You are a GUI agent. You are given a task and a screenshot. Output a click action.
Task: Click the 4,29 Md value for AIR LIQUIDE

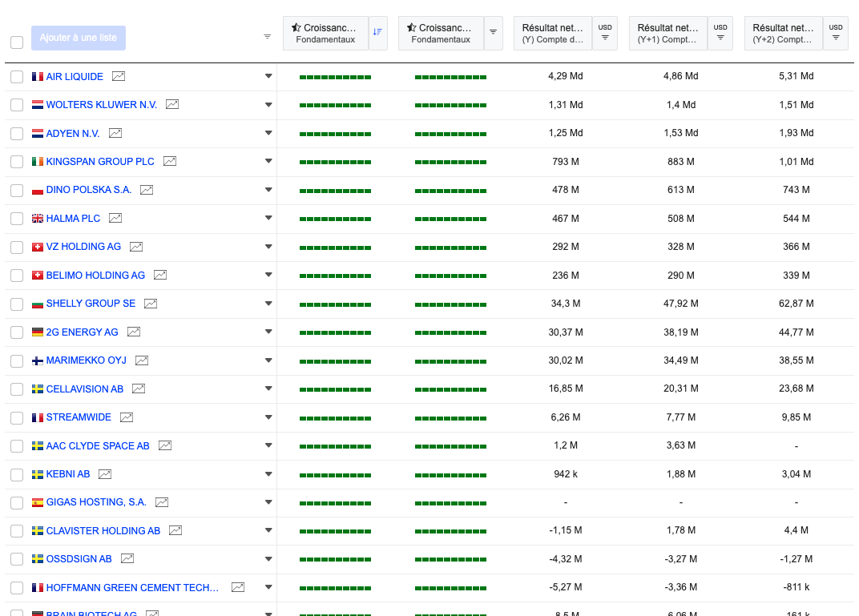[566, 76]
